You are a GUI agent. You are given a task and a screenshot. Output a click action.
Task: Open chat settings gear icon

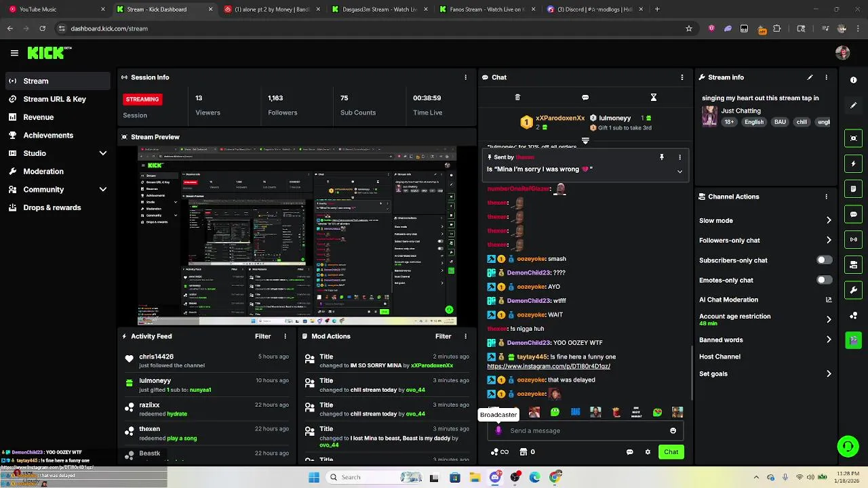[x=648, y=452]
